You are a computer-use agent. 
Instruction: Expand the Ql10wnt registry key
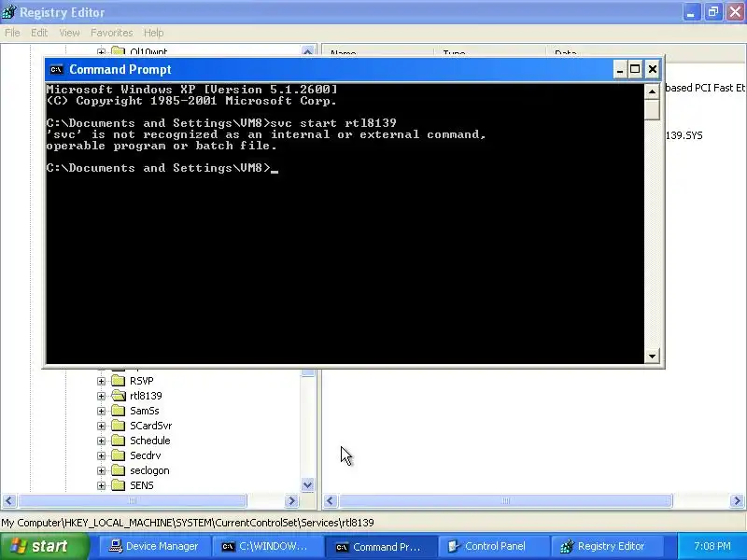click(101, 51)
